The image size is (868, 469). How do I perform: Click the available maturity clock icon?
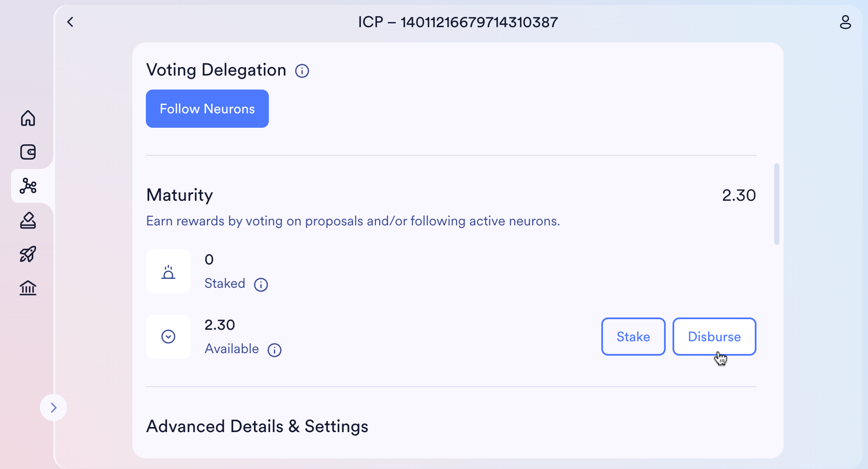pos(168,337)
